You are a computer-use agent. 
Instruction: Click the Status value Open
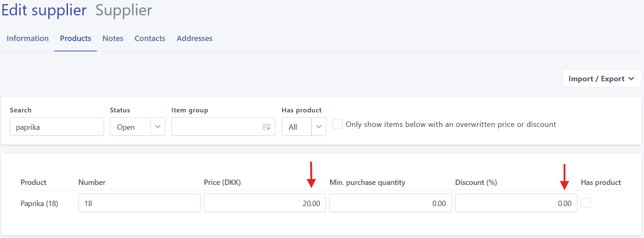tap(126, 127)
